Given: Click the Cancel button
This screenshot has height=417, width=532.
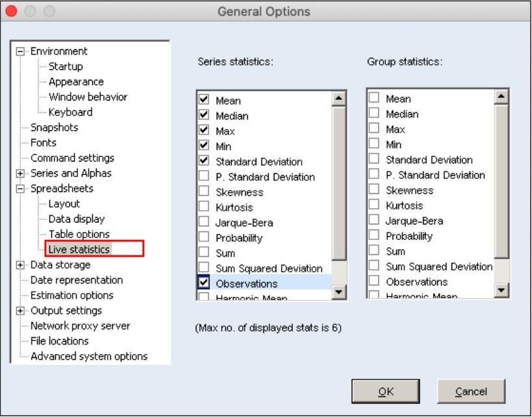Looking at the screenshot, I should (x=462, y=391).
